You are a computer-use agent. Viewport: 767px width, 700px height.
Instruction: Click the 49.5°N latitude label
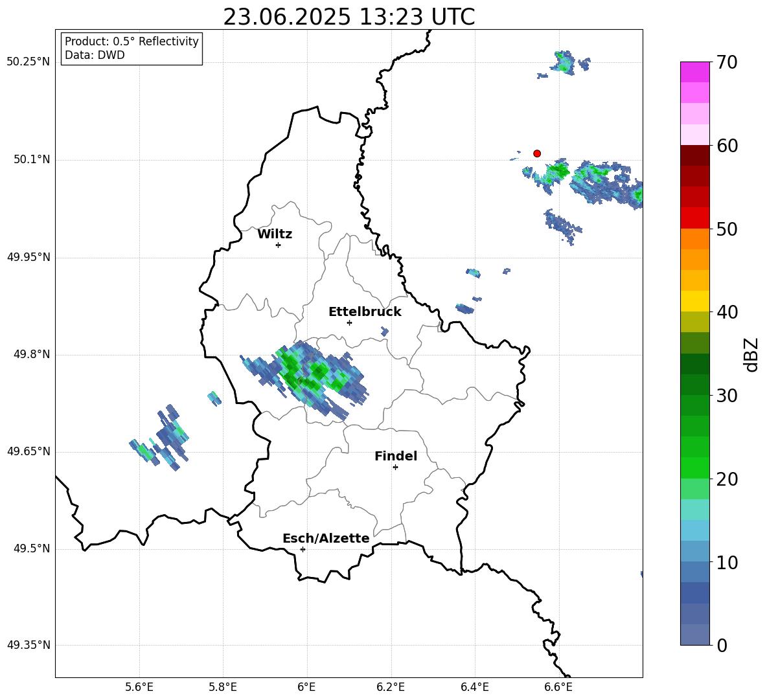pos(32,548)
